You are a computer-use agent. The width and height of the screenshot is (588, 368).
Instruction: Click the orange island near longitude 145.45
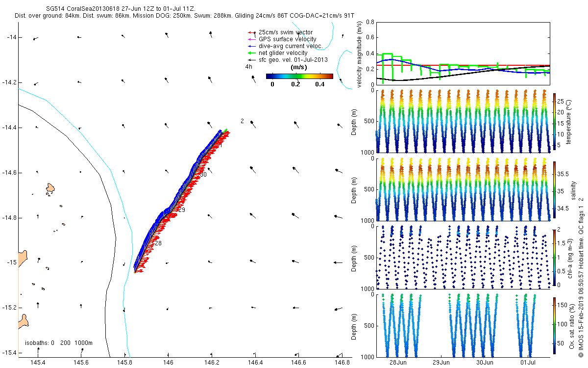pos(50,189)
